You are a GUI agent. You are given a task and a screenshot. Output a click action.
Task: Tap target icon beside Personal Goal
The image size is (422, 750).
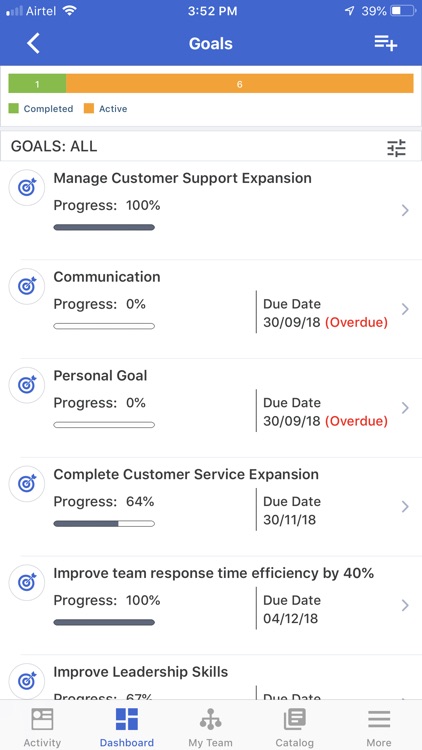(x=27, y=385)
